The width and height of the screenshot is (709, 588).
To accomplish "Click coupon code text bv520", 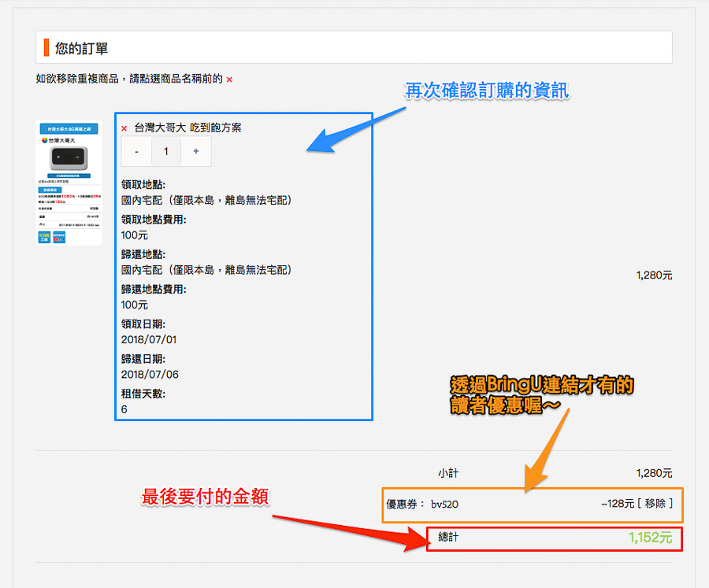I will pyautogui.click(x=444, y=504).
